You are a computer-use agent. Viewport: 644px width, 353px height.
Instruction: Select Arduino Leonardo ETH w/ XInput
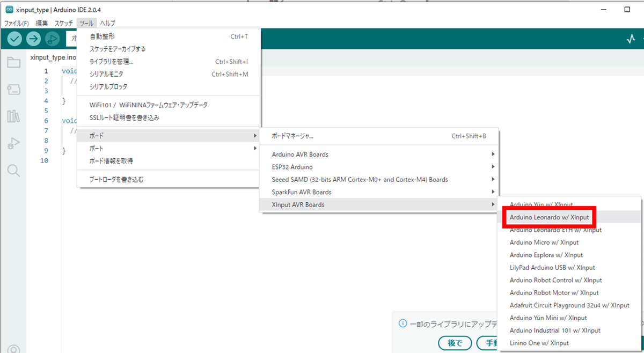pos(570,230)
